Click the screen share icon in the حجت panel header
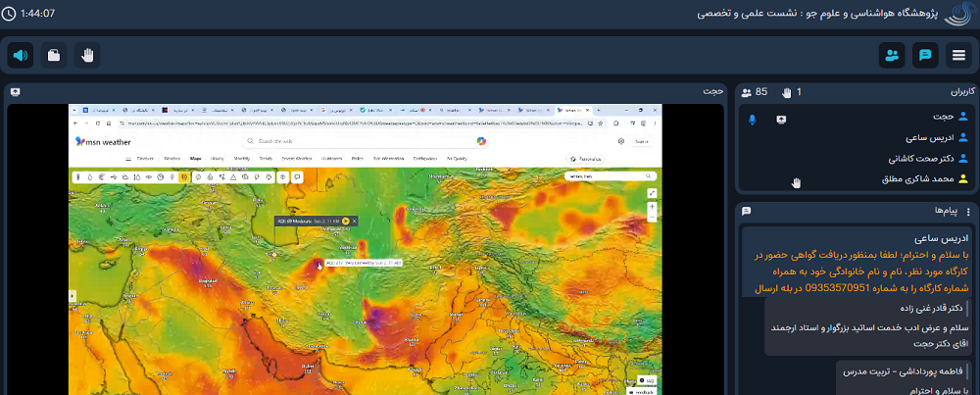Screen dimensions: 980x395 pyautogui.click(x=15, y=91)
